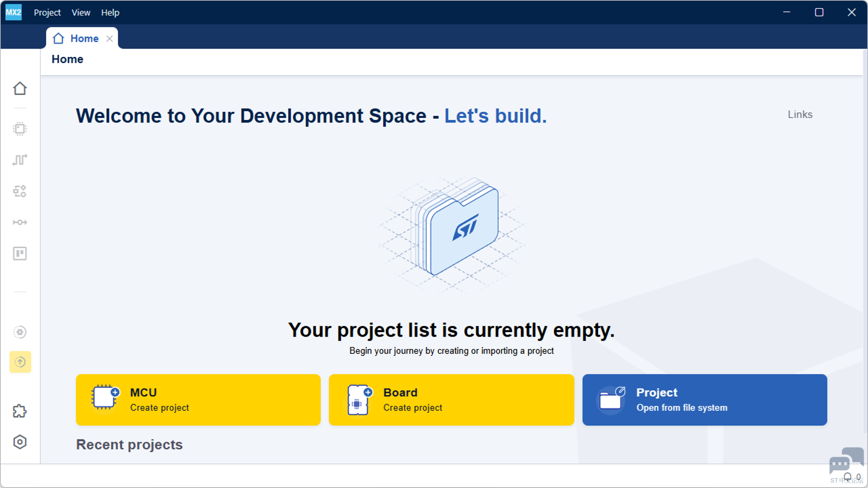This screenshot has width=868, height=488.
Task: Open the configuration blocks icon in the sidebar
Action: [20, 191]
